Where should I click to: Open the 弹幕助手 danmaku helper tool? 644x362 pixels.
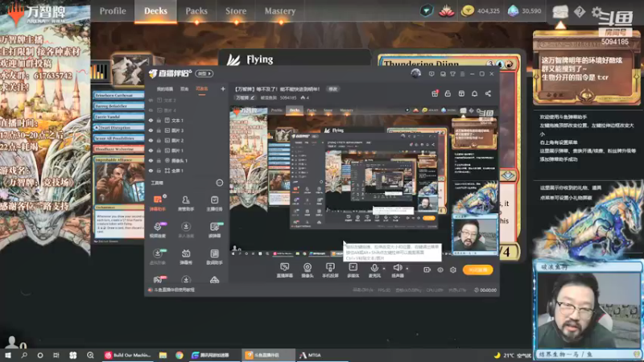[157, 203]
